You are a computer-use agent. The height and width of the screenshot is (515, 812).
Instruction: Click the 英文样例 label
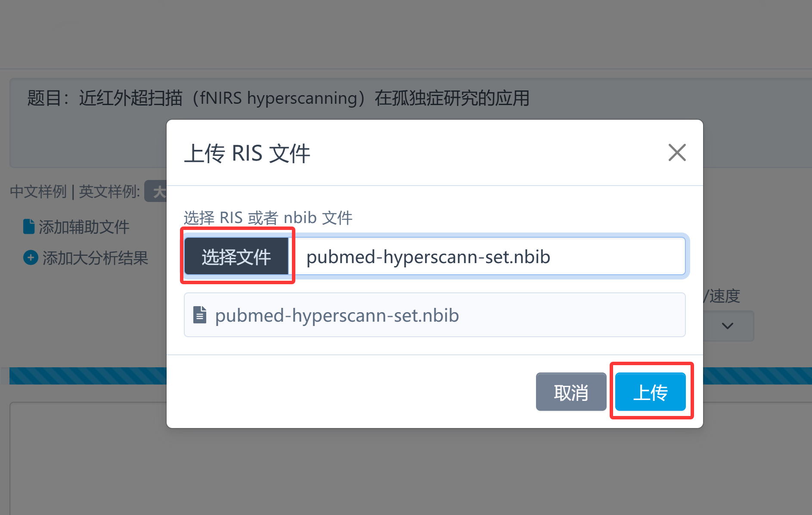point(108,192)
